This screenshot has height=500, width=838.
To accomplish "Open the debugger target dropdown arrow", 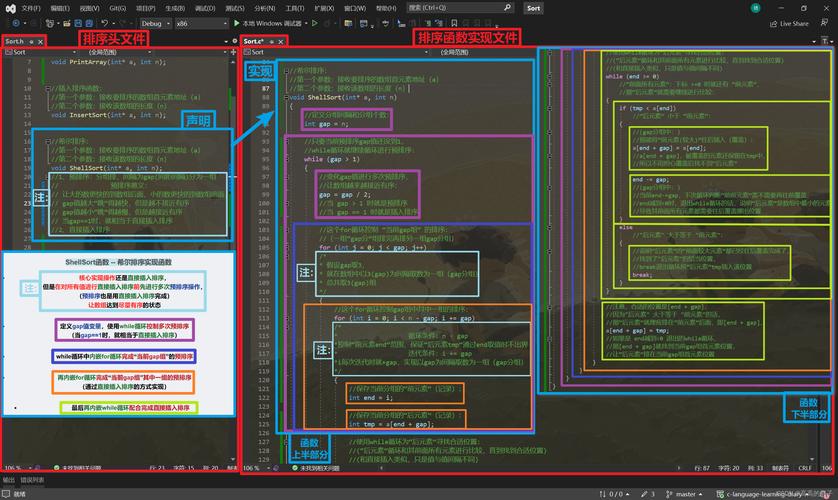I will tap(306, 24).
